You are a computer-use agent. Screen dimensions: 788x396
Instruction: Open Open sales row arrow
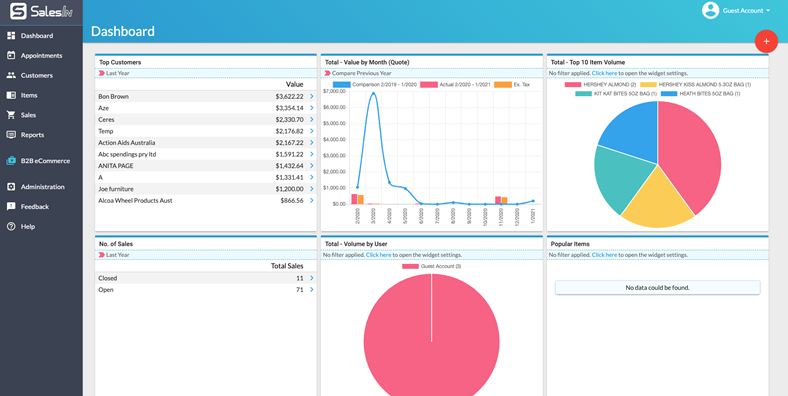pos(312,289)
